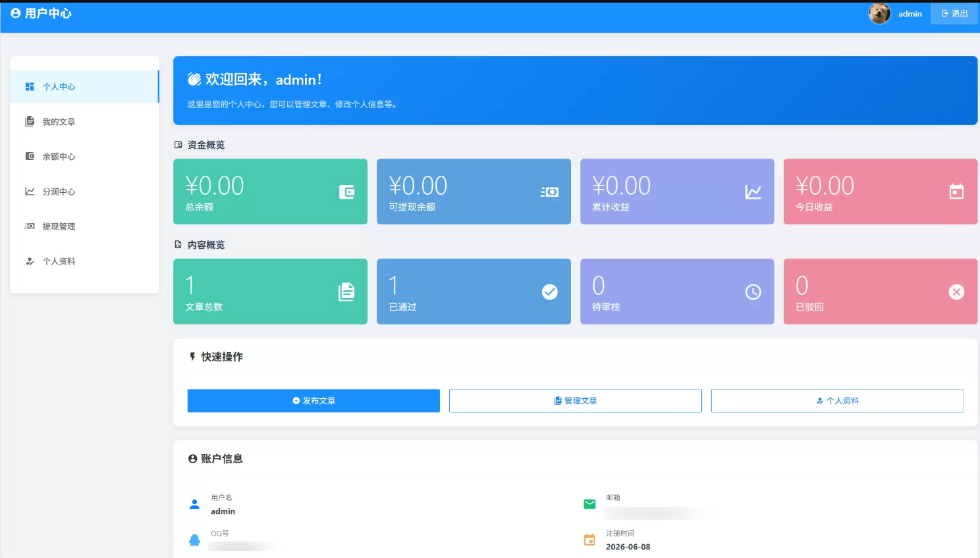
Task: Open 个人资料 in the sidebar menu
Action: [84, 261]
